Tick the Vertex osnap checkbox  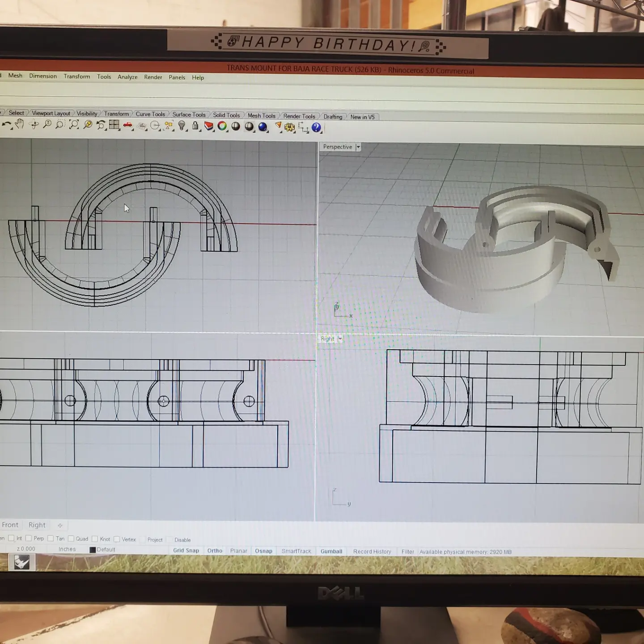(x=117, y=539)
